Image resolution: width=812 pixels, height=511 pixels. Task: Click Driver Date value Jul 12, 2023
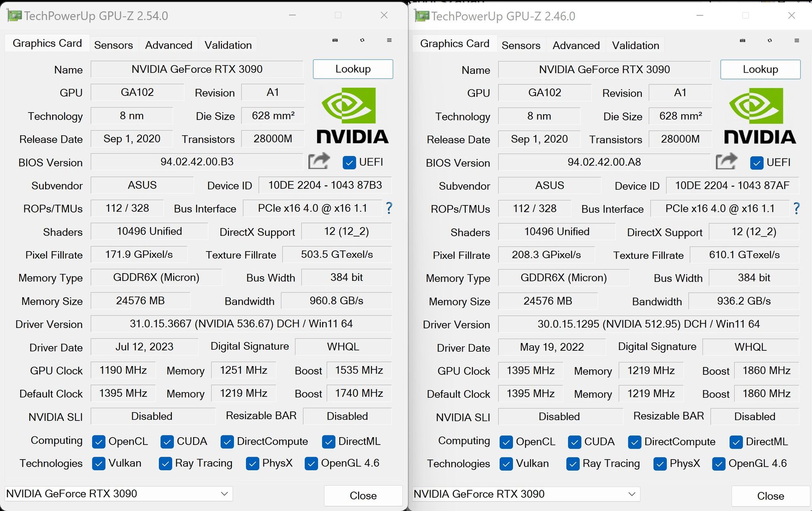[144, 347]
